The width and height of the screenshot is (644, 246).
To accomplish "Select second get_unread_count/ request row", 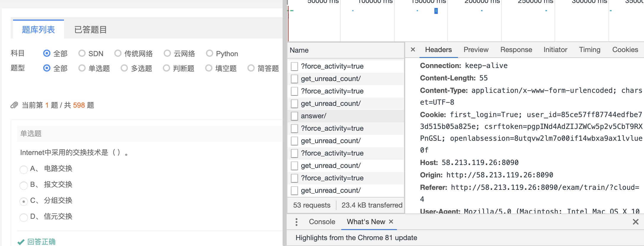I will click(x=346, y=103).
